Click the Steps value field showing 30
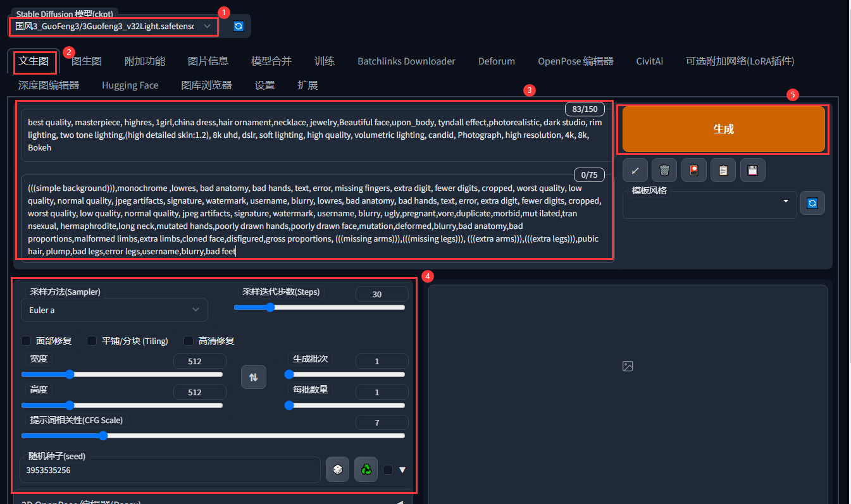Image resolution: width=851 pixels, height=504 pixels. 382,294
